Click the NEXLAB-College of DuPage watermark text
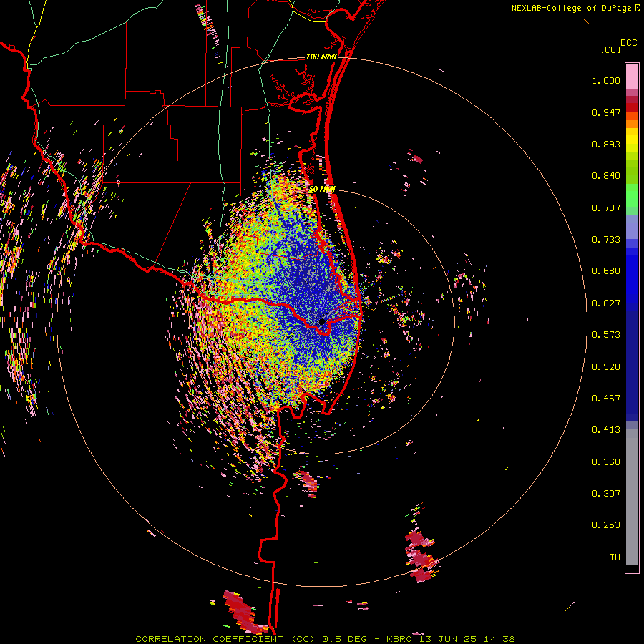Viewport: 644px width, 644px height. click(571, 8)
